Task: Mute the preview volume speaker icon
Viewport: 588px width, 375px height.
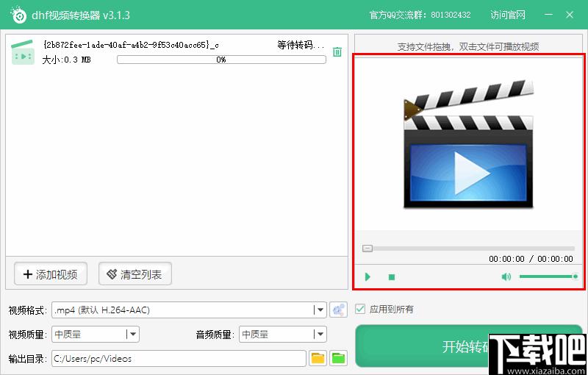Action: pyautogui.click(x=506, y=276)
